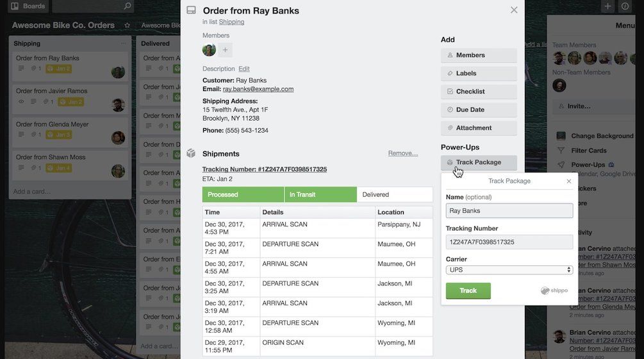Screen dimensions: 644x359
Task: Click the Edit description link
Action: click(x=244, y=69)
